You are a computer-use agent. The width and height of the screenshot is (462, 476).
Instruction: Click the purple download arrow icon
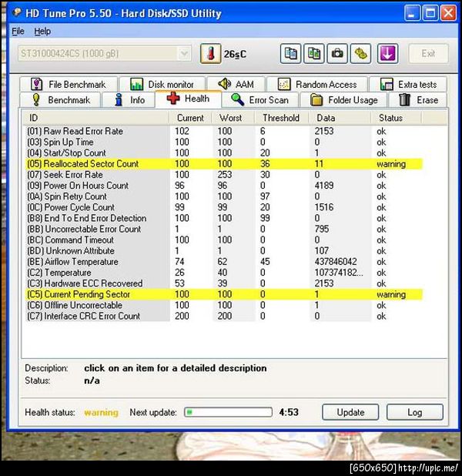[x=387, y=54]
